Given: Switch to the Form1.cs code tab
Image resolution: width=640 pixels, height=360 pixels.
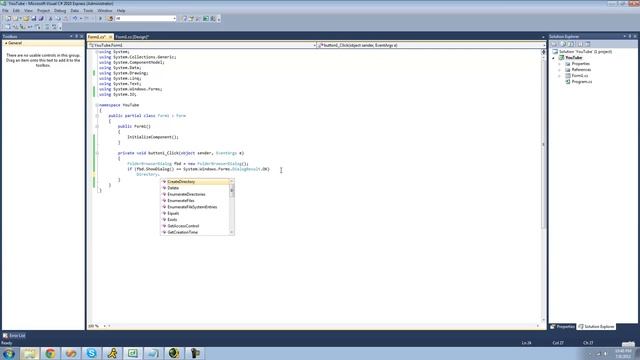Looking at the screenshot, I should [97, 37].
